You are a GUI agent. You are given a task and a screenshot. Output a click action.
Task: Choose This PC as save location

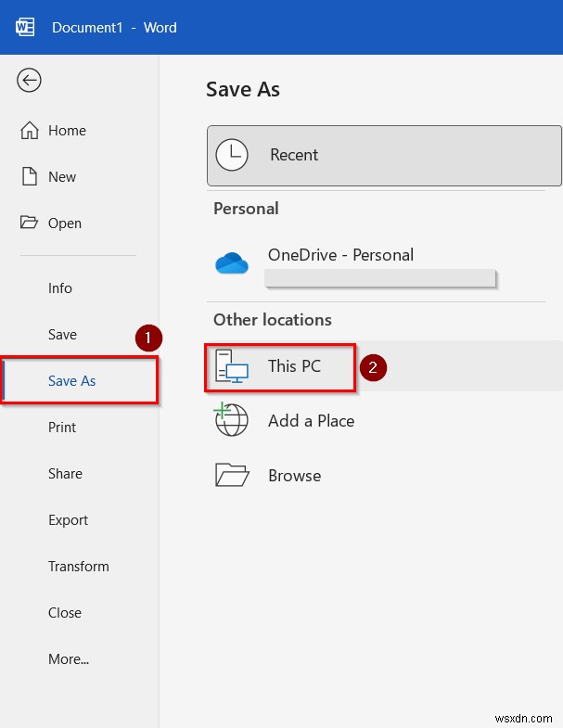[384, 366]
